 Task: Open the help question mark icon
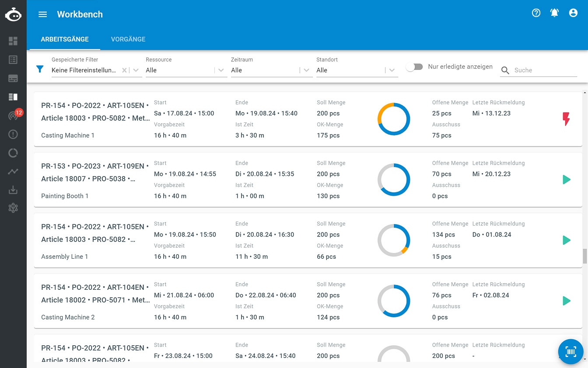[536, 13]
